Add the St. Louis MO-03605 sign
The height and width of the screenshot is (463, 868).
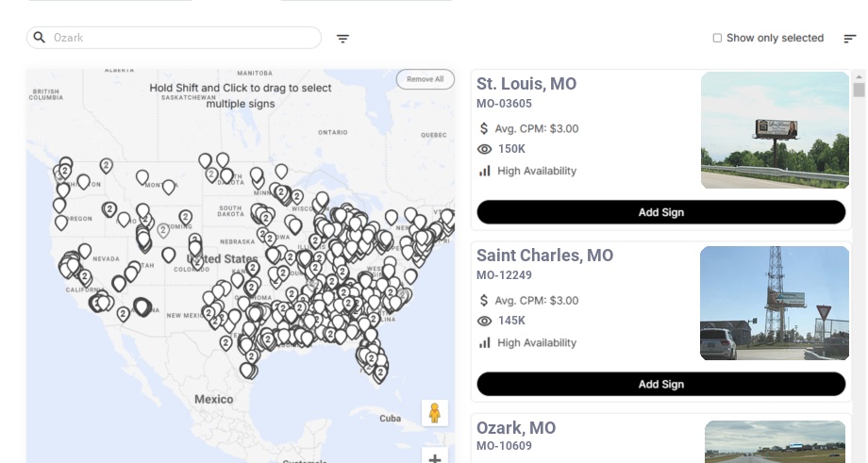[660, 212]
